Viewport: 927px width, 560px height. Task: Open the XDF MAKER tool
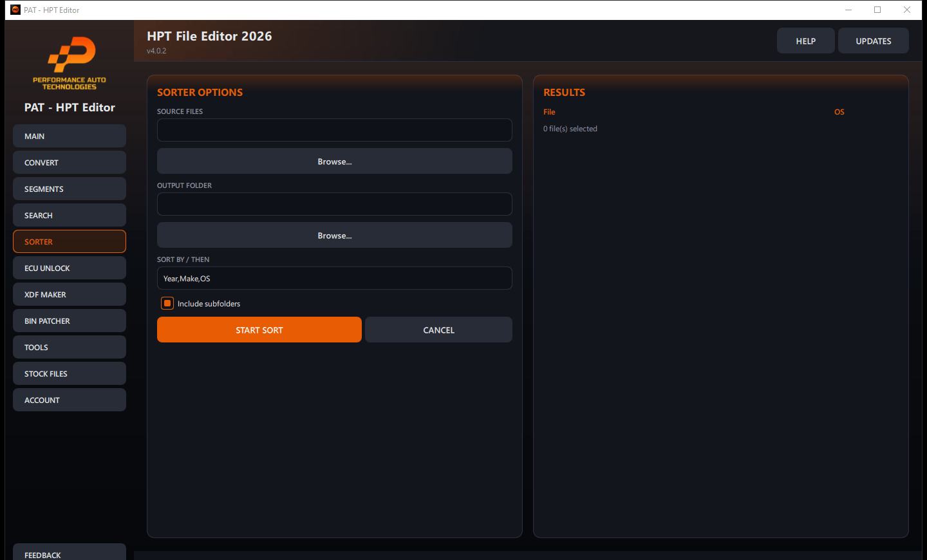(70, 294)
